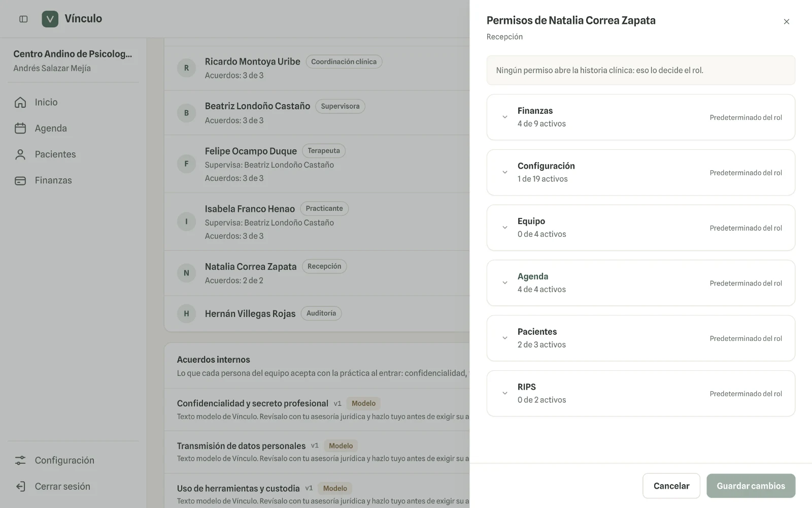Click the Inicio home icon
812x508 pixels.
click(x=20, y=102)
